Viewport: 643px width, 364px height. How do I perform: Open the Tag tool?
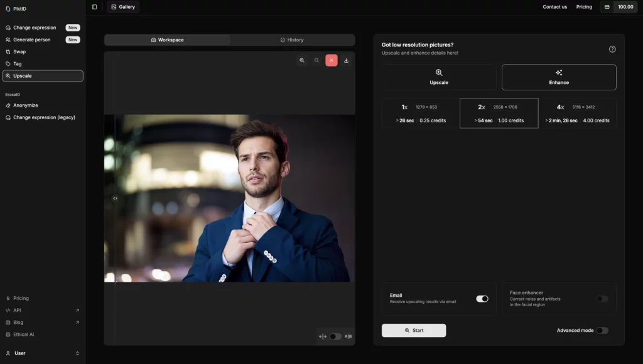point(18,63)
